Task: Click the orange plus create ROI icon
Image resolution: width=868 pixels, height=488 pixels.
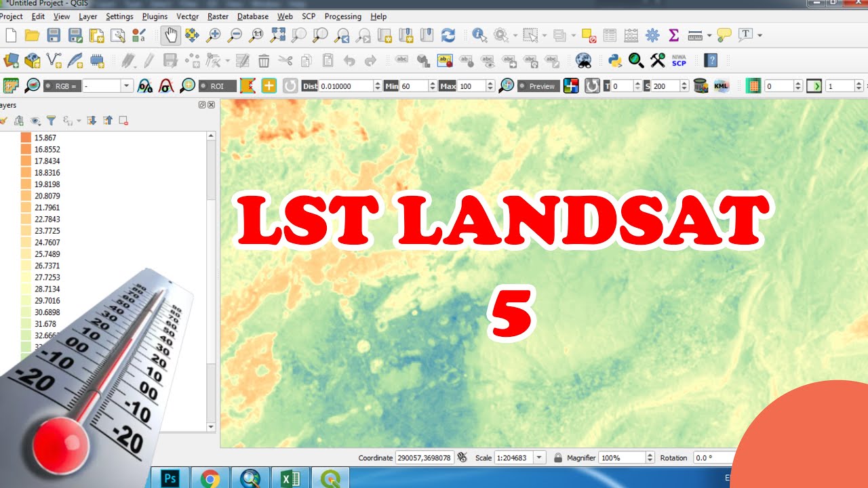Action: [269, 86]
